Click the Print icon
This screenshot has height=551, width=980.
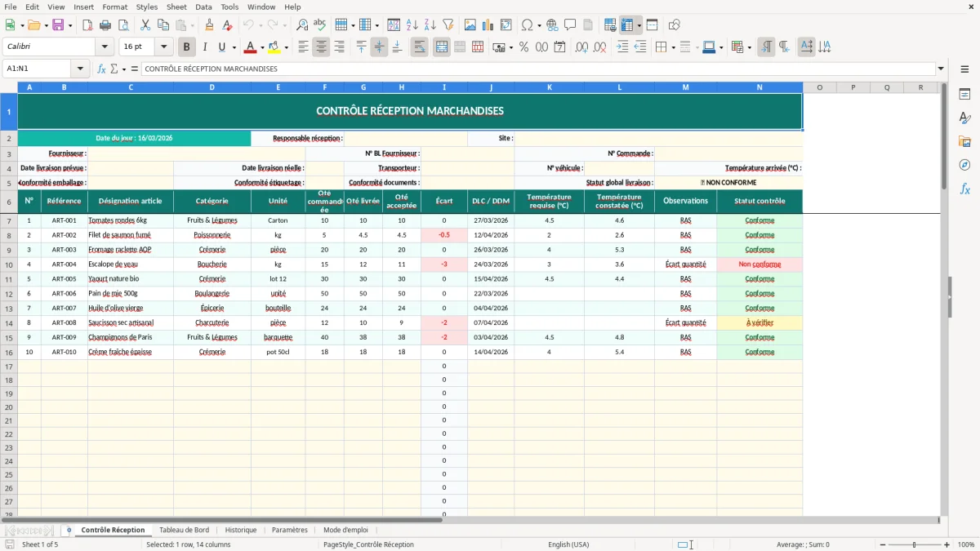[105, 25]
